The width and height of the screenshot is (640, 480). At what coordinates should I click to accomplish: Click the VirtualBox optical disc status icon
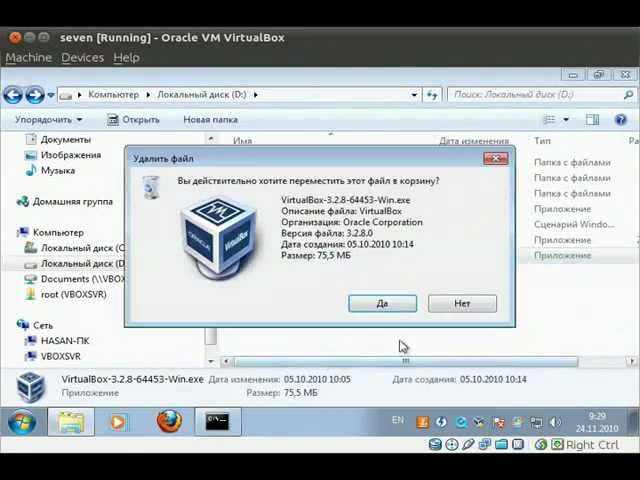452,444
